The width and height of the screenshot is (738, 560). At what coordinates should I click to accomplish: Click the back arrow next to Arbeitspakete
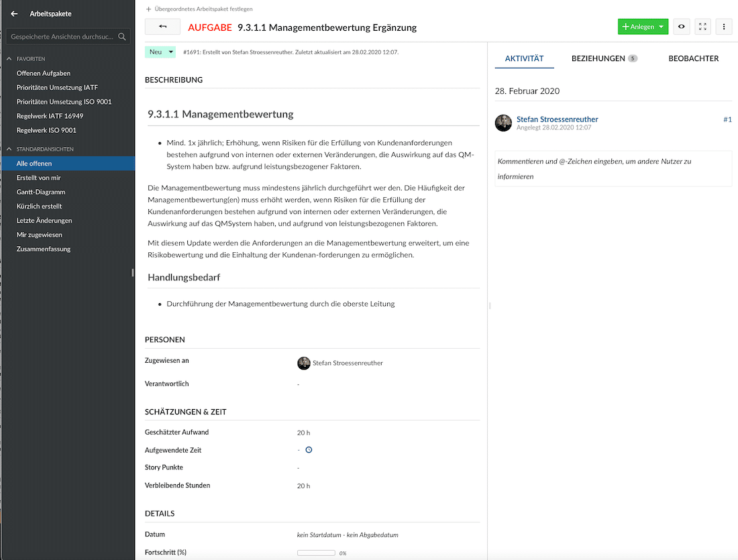click(x=14, y=13)
